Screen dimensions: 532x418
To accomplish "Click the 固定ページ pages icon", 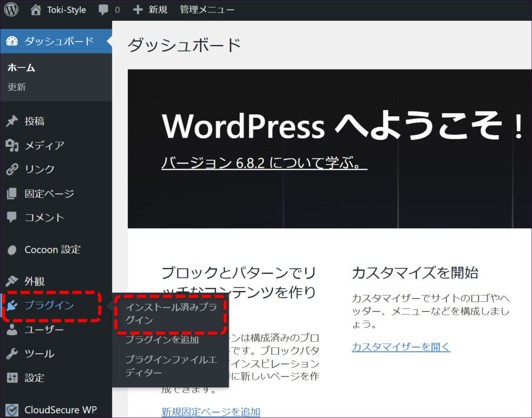I will pos(12,194).
